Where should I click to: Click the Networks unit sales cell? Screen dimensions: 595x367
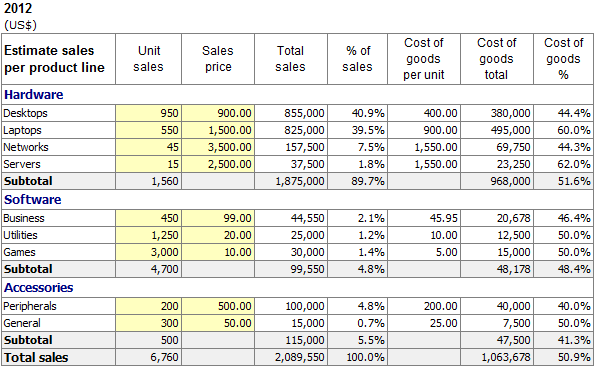(148, 147)
